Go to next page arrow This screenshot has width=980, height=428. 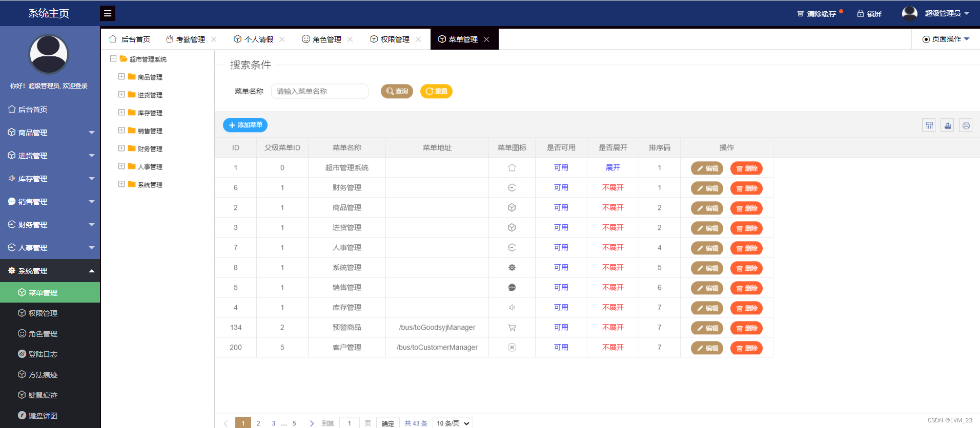[312, 423]
